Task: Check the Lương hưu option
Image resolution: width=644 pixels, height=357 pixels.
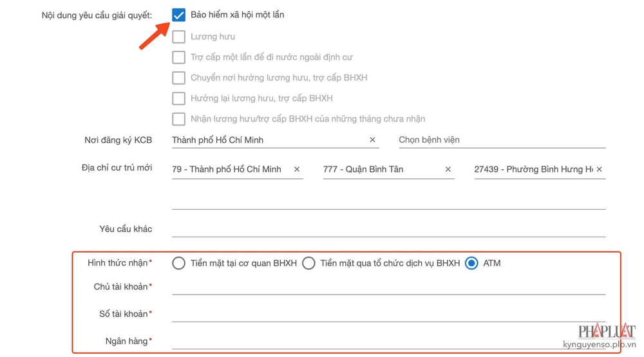Action: pyautogui.click(x=179, y=37)
